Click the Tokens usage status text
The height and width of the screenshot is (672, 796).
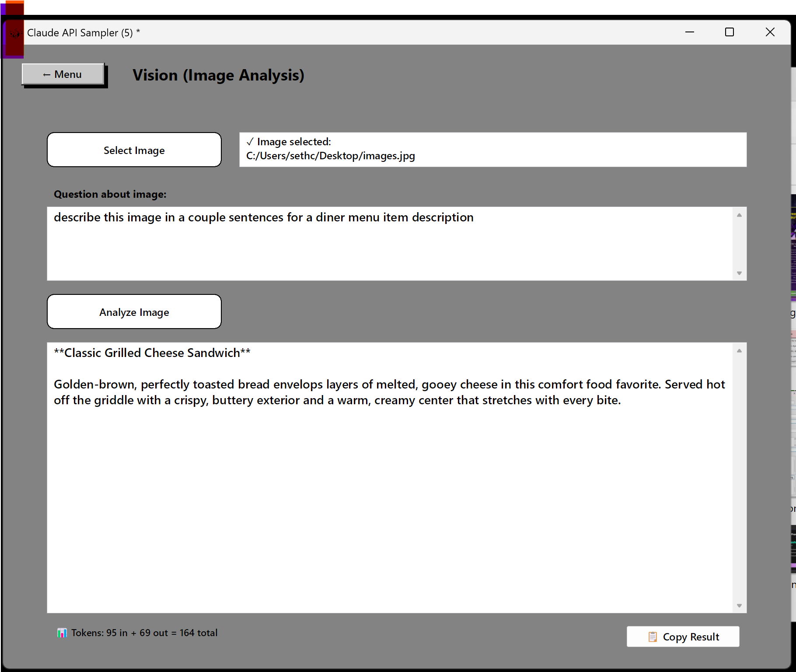pyautogui.click(x=144, y=633)
